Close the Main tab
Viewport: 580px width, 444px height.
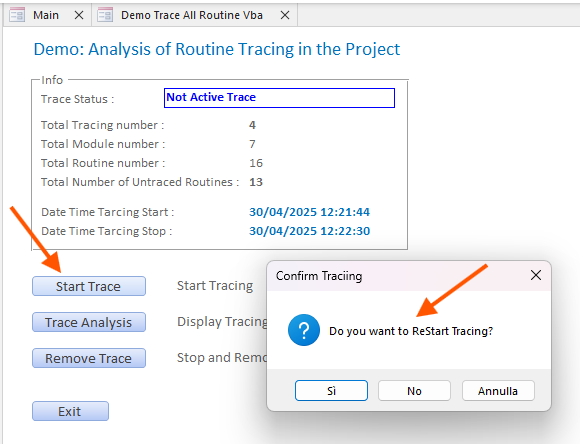[79, 15]
